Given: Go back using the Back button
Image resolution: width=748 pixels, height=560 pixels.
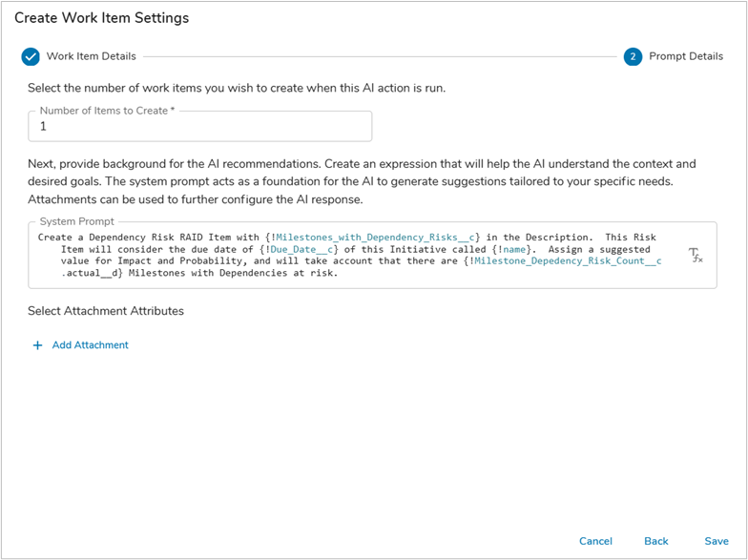Looking at the screenshot, I should [x=655, y=541].
